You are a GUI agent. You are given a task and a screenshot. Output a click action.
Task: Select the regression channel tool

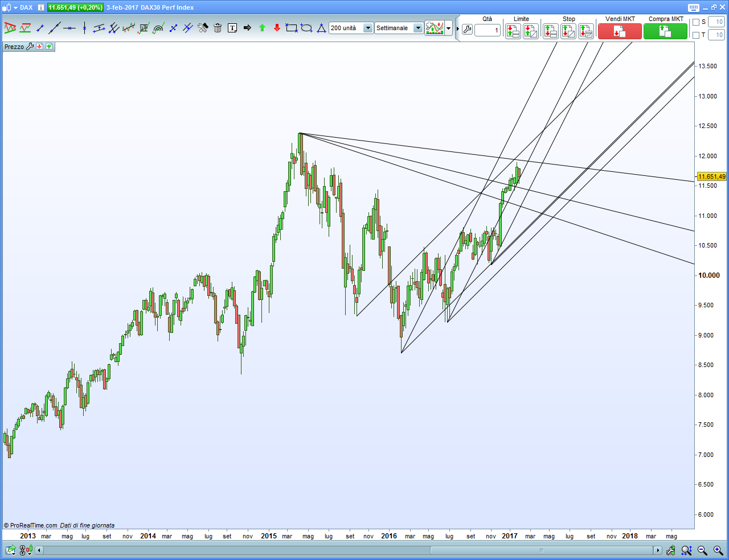[x=129, y=28]
